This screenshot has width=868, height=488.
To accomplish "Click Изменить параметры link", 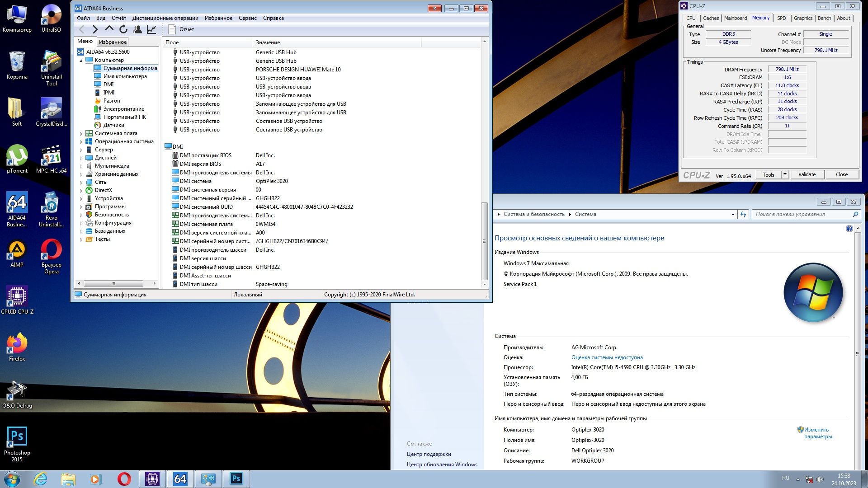I will pyautogui.click(x=817, y=433).
